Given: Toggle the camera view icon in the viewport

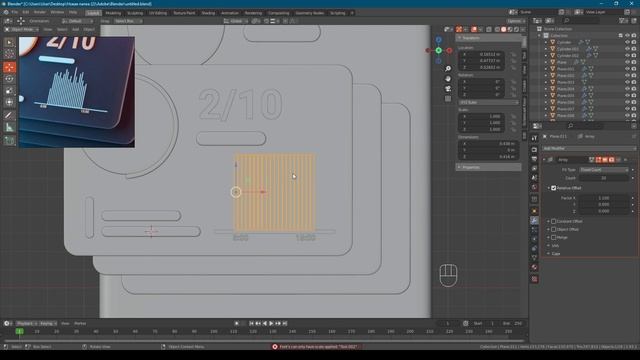Looking at the screenshot, I should 448,89.
